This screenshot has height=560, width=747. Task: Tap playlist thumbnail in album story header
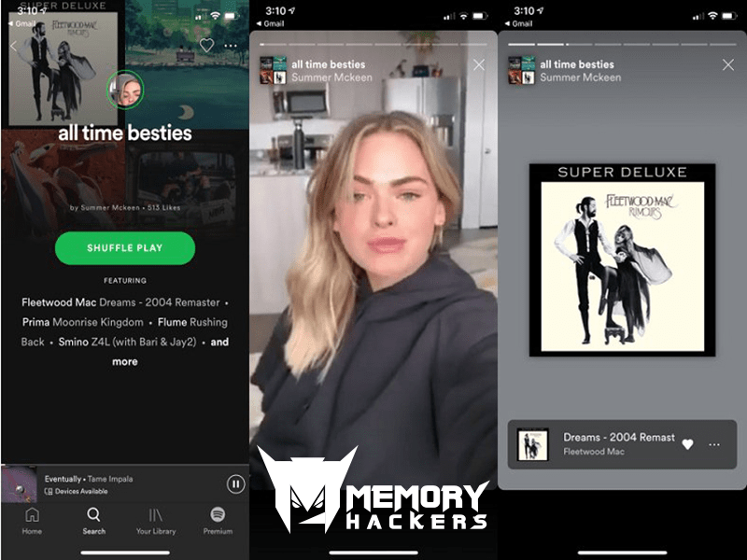522,70
